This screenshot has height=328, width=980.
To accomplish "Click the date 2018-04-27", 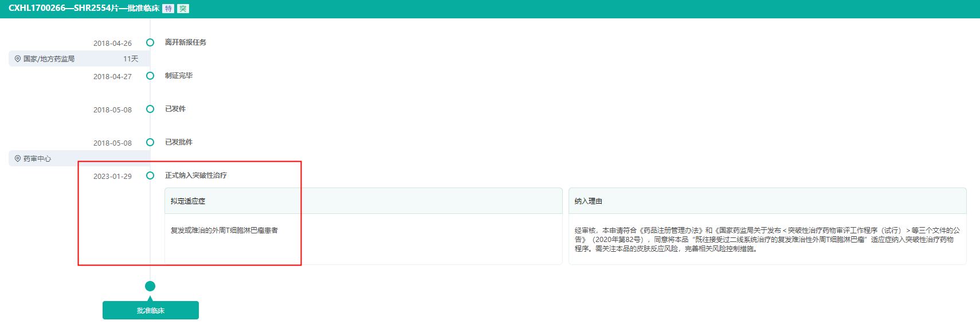I will coord(112,76).
